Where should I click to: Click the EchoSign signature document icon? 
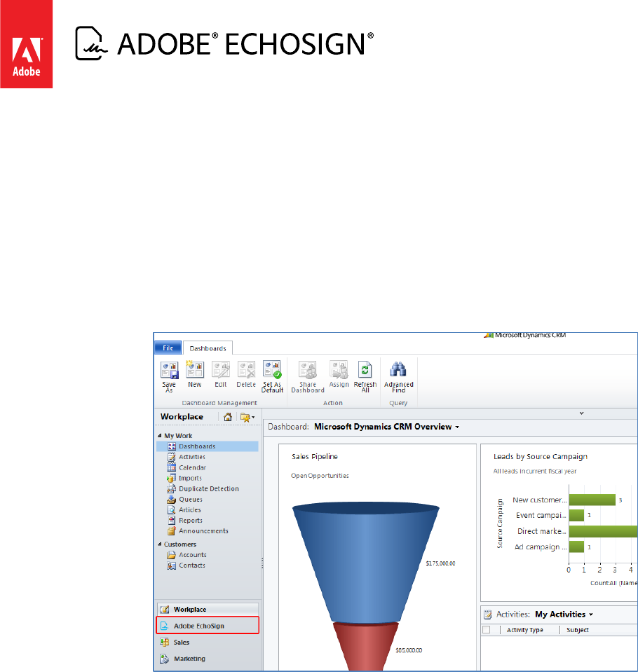[x=91, y=43]
